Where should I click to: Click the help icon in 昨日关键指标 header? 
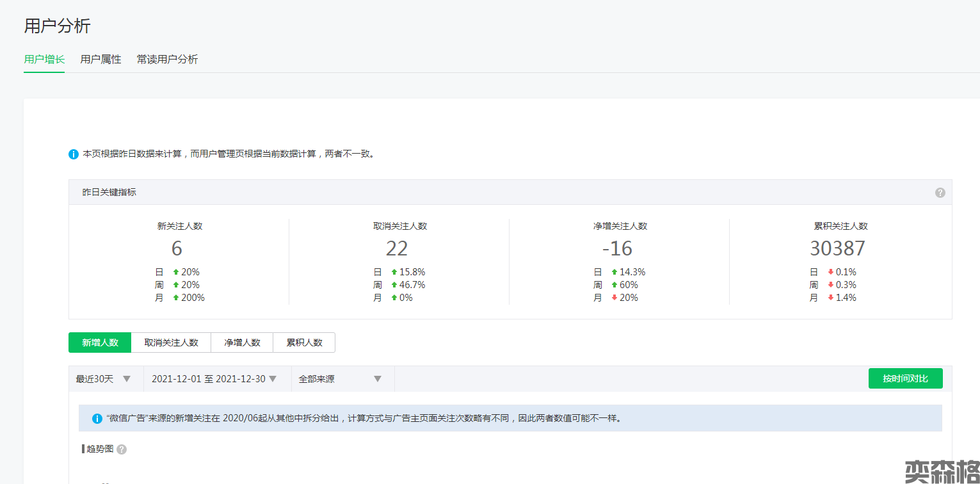pyautogui.click(x=940, y=192)
